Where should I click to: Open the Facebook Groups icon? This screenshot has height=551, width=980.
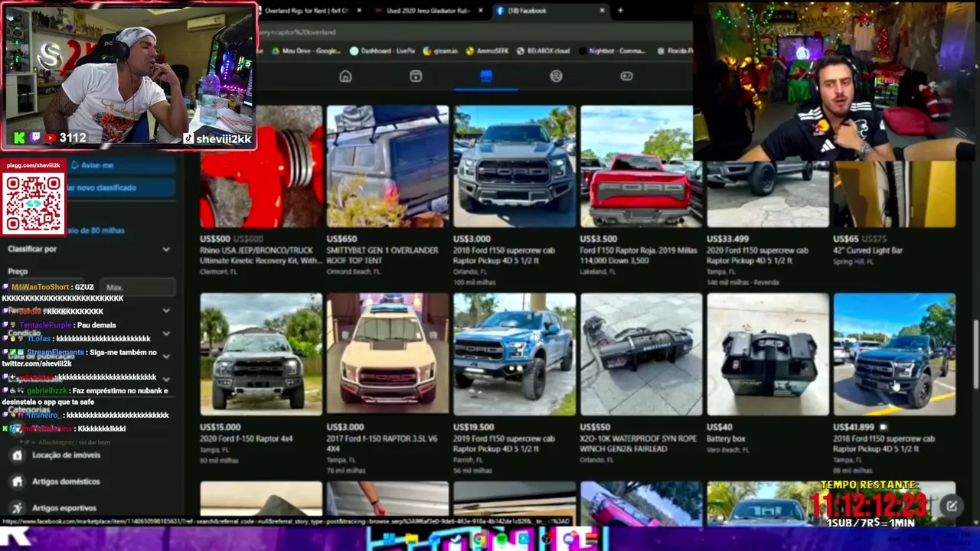[556, 76]
